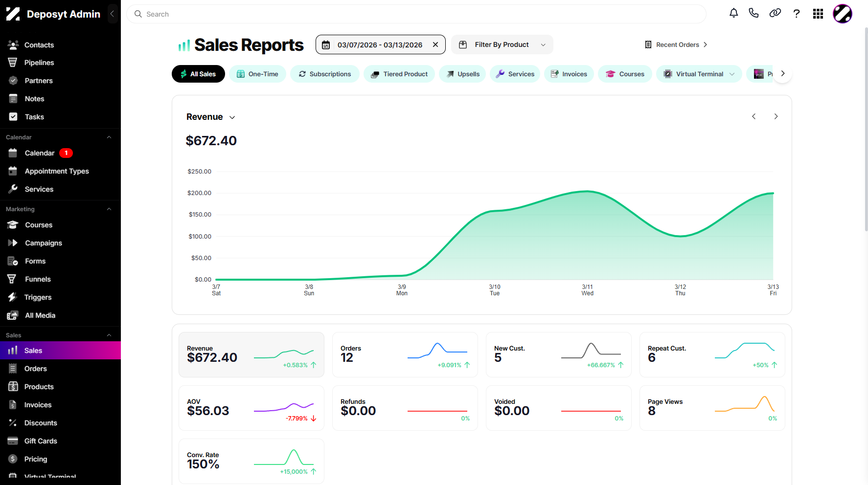
Task: Collapse the Calendar sidebar section
Action: [109, 137]
